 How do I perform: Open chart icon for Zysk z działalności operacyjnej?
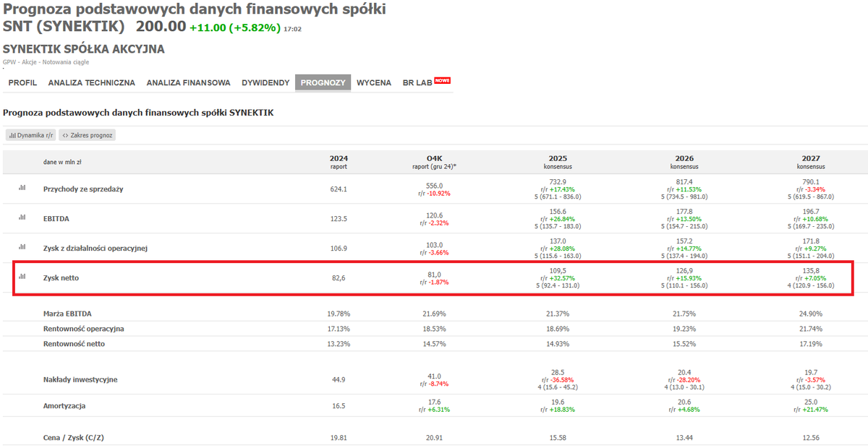click(22, 246)
